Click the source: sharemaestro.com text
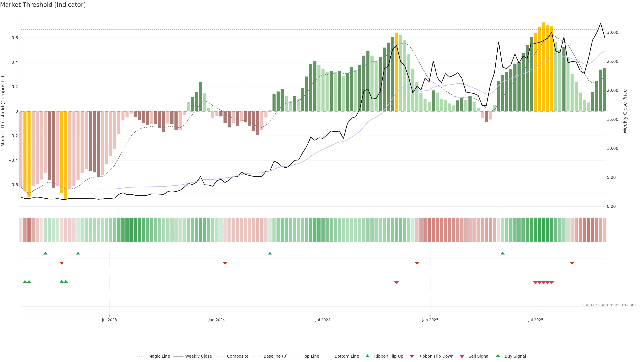The height and width of the screenshot is (362, 644). click(x=609, y=305)
